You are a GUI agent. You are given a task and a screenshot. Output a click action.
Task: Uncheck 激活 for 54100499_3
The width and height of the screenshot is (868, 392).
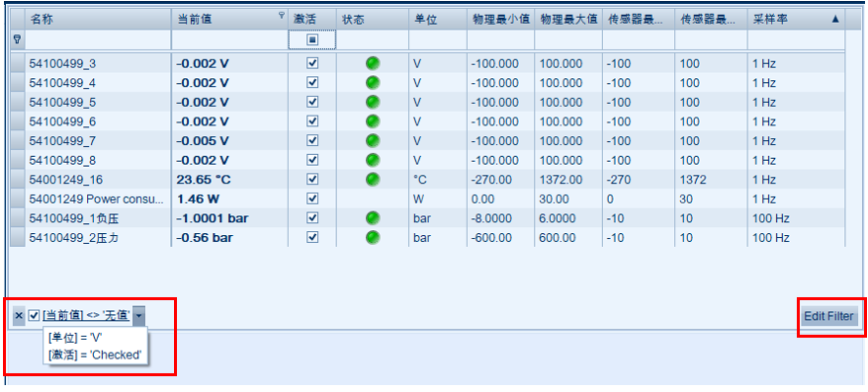point(312,63)
